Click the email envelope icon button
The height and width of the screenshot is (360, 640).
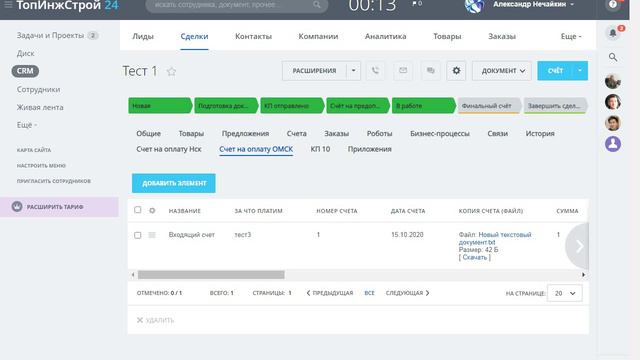[403, 71]
